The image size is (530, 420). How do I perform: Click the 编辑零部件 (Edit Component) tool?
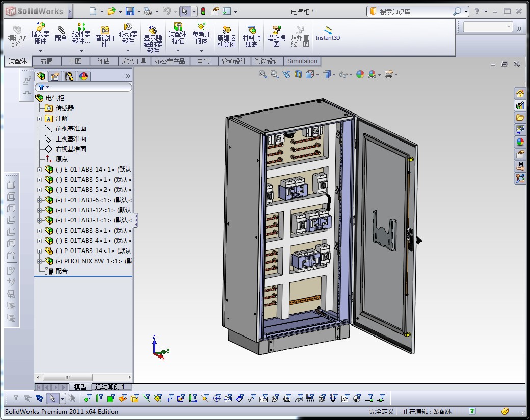click(x=17, y=37)
